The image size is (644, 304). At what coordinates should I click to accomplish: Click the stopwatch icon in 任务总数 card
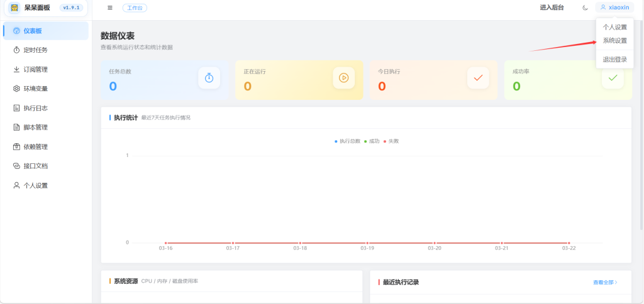[x=209, y=78]
